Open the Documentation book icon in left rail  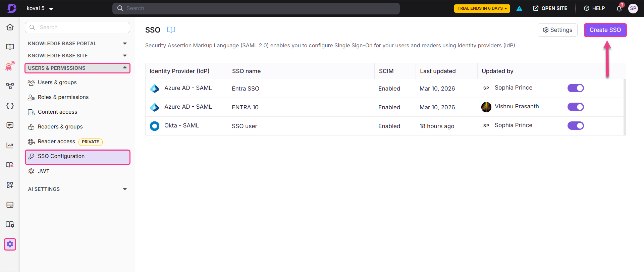(10, 47)
